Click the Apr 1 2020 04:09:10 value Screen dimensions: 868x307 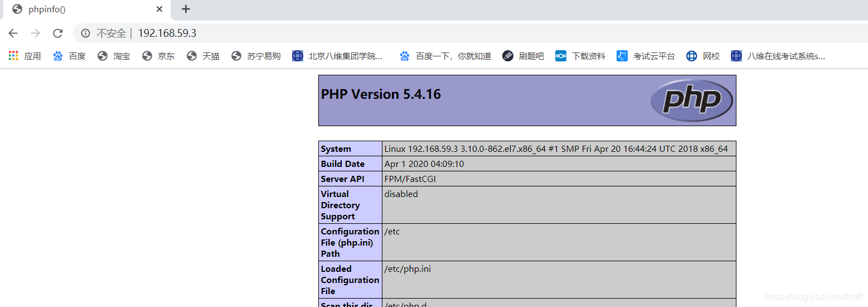click(x=424, y=164)
